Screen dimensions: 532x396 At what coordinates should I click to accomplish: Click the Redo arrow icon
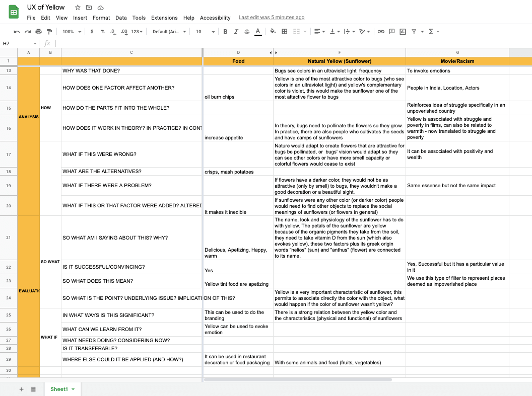coord(28,32)
